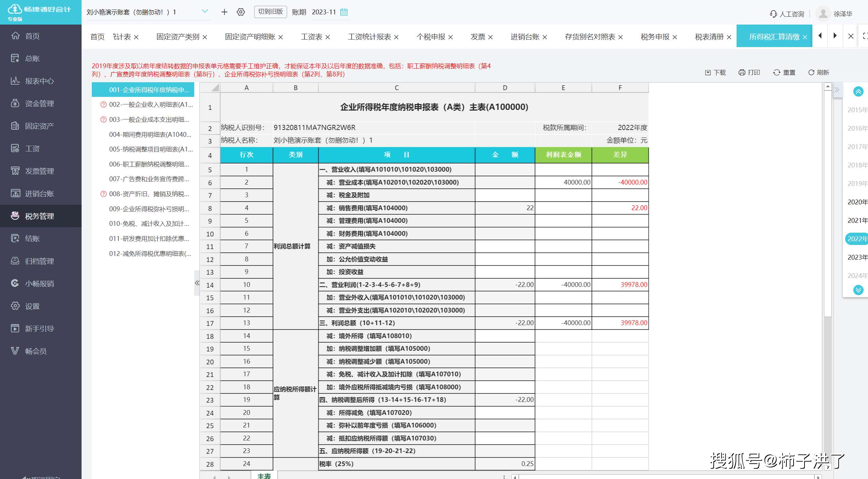Open the settings gear beside account name

coord(241,12)
